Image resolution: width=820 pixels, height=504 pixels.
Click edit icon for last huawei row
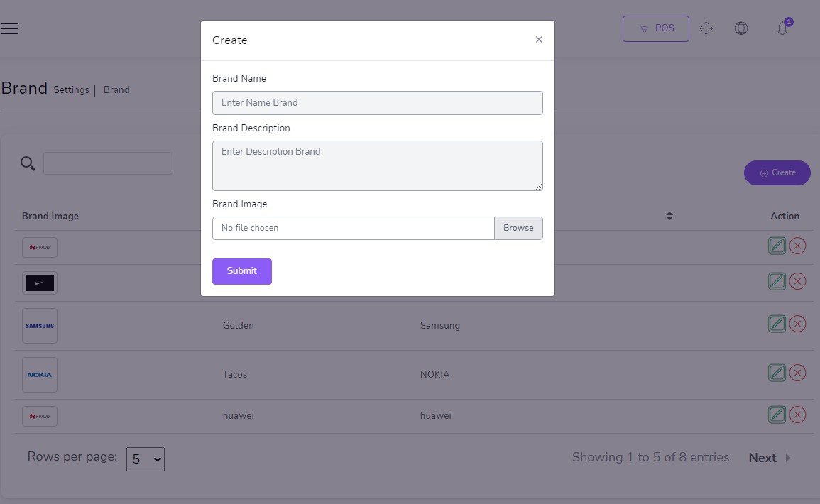[x=777, y=415]
